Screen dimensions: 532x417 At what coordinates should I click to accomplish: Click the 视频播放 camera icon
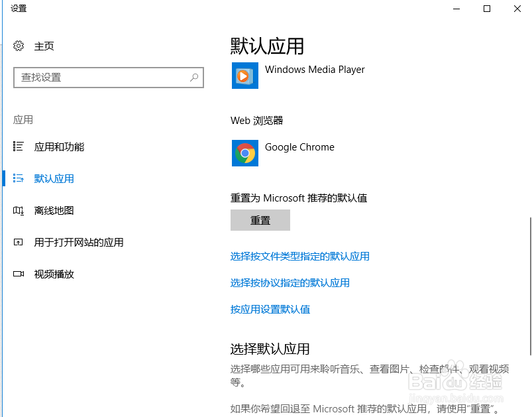coord(19,274)
